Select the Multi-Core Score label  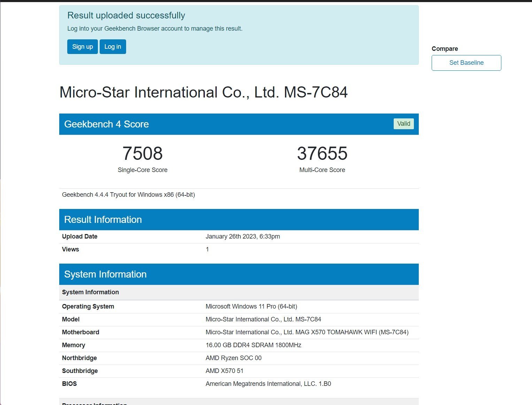click(322, 170)
